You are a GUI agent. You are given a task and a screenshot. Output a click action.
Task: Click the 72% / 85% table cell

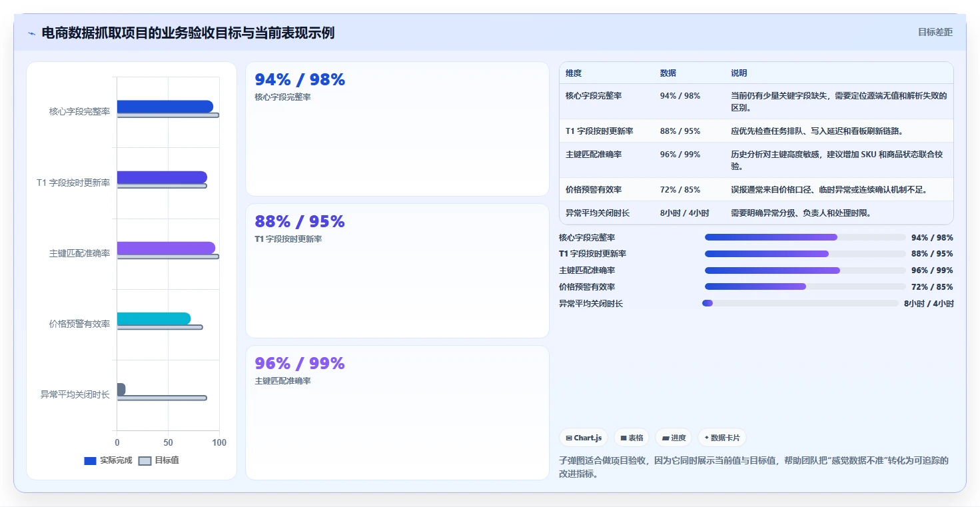[680, 190]
